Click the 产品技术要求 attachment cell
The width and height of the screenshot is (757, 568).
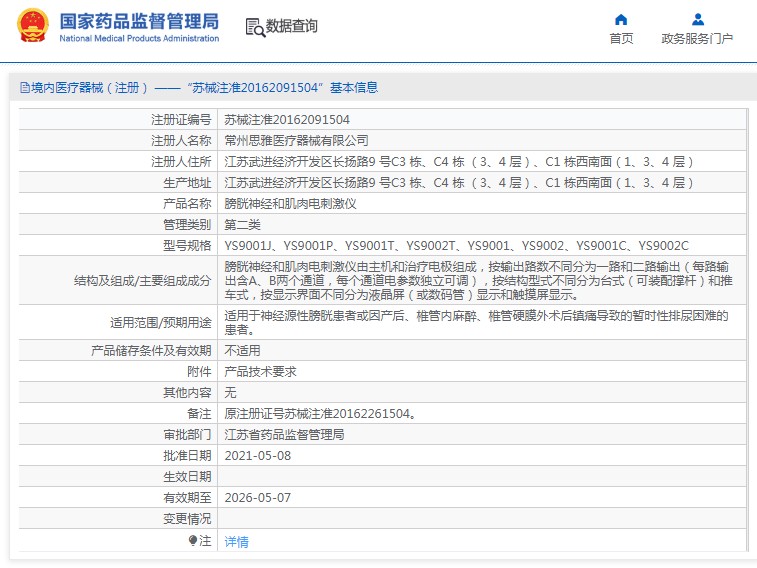click(260, 371)
